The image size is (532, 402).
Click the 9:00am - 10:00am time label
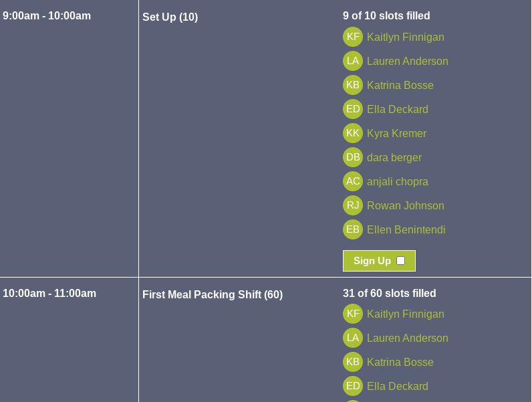pos(47,16)
